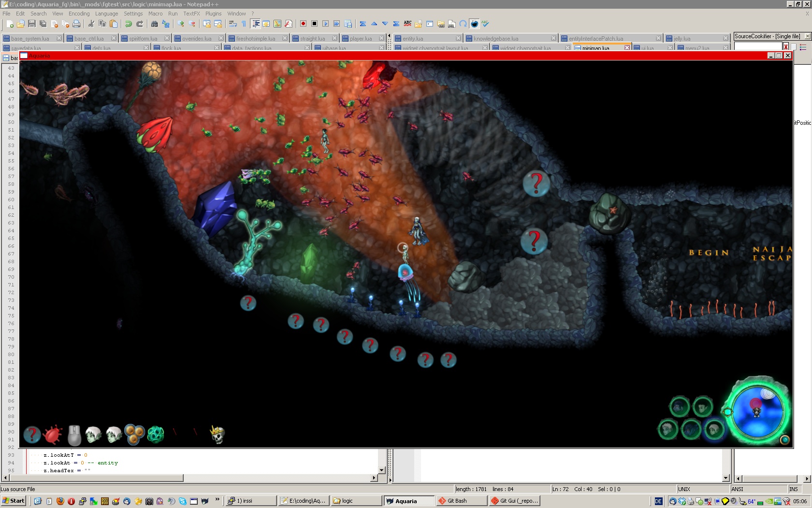The image size is (812, 508).
Task: Click the highlighted blue-glow character portrait
Action: click(x=714, y=429)
